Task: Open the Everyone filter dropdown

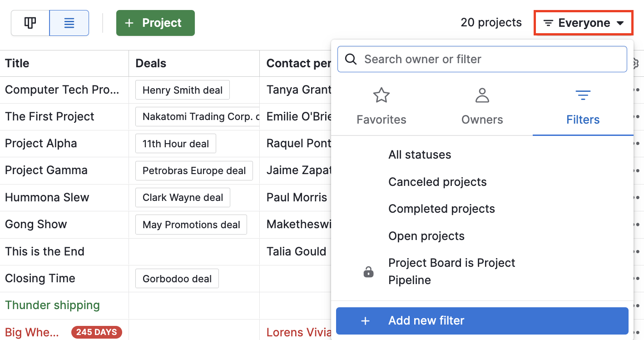Action: pos(583,23)
